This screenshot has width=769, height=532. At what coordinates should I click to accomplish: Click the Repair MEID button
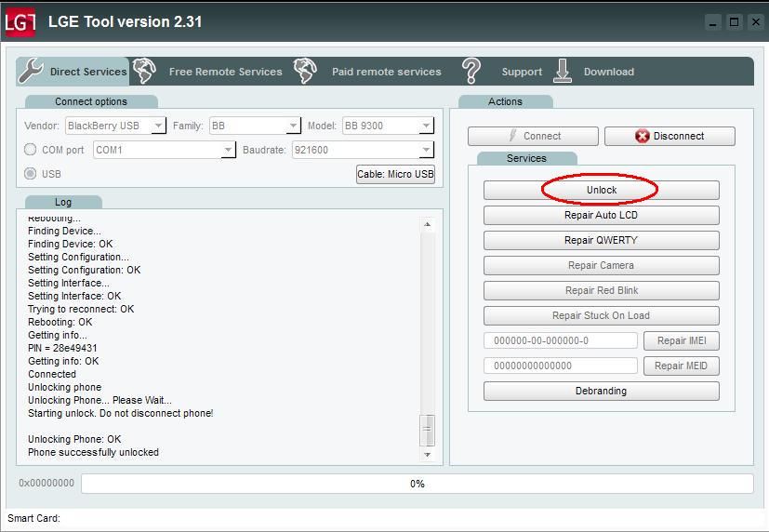(x=682, y=366)
